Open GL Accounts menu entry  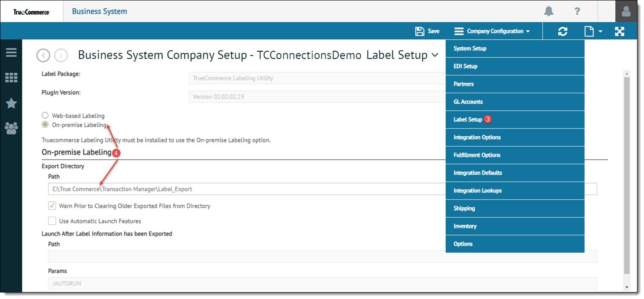click(515, 102)
